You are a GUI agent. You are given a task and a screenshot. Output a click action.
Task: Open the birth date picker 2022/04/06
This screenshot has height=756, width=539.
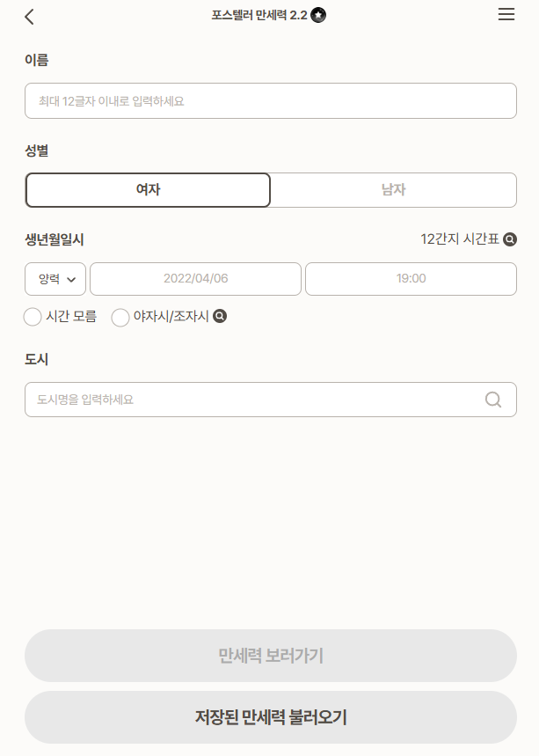tap(195, 279)
